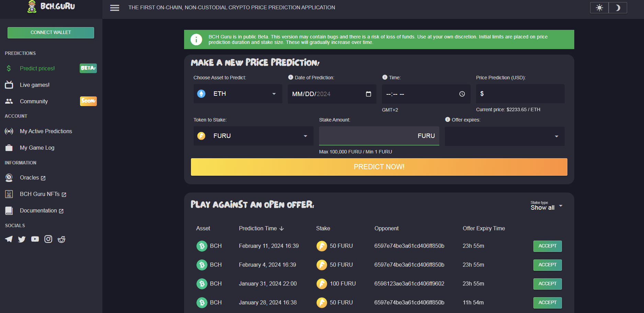The width and height of the screenshot is (644, 313).
Task: Click the Time info icon
Action: [385, 77]
